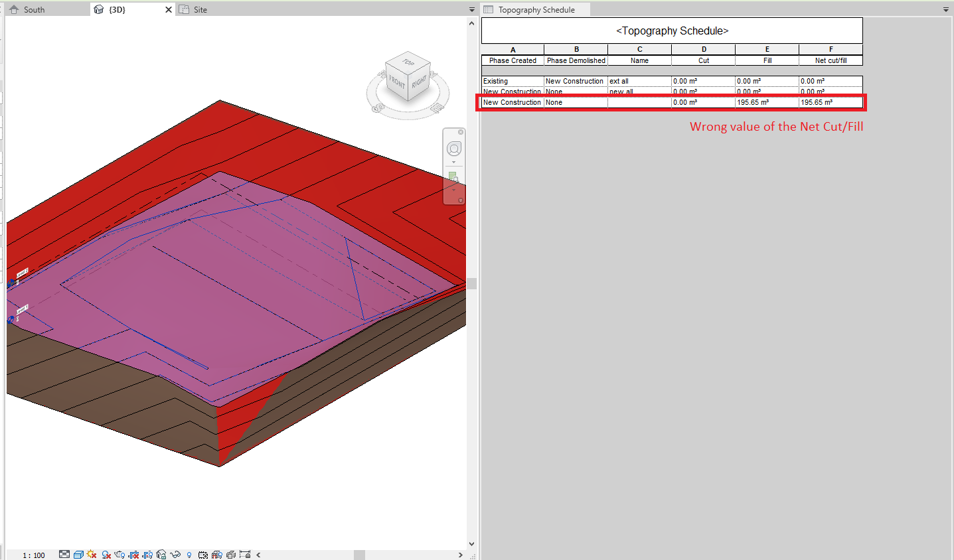This screenshot has width=954, height=560.
Task: Open Temporary View Properties icon
Action: tap(203, 554)
